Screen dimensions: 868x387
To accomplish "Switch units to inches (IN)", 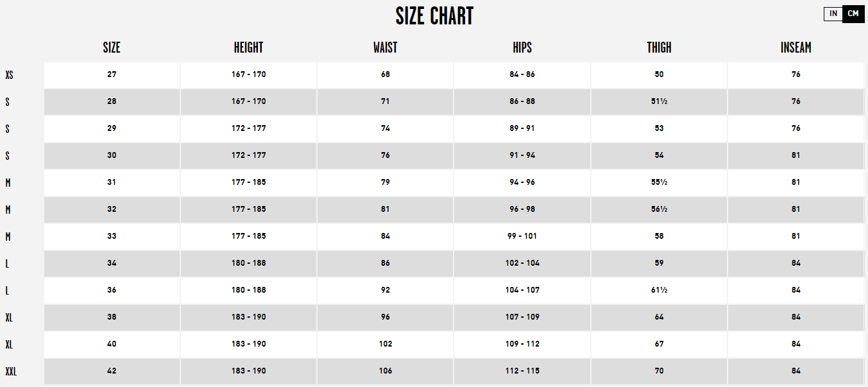I will point(833,13).
